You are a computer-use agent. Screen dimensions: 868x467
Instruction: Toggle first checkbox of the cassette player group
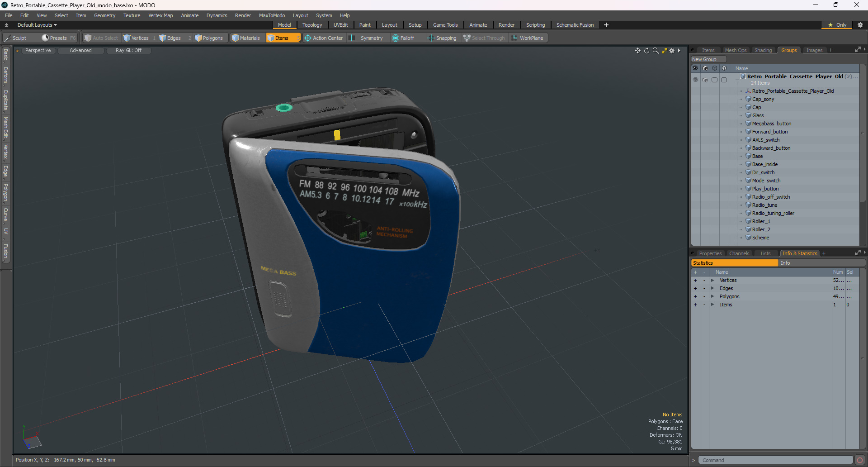[714, 80]
